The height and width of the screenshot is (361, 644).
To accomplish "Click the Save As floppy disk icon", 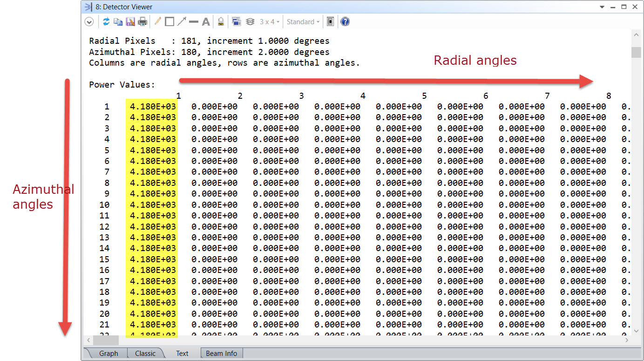I will pos(130,22).
